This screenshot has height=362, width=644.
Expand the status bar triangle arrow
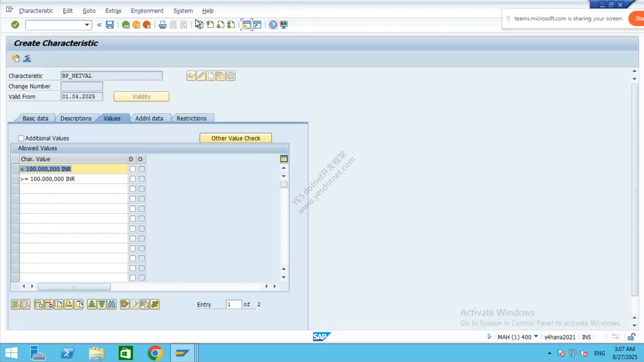(x=489, y=337)
